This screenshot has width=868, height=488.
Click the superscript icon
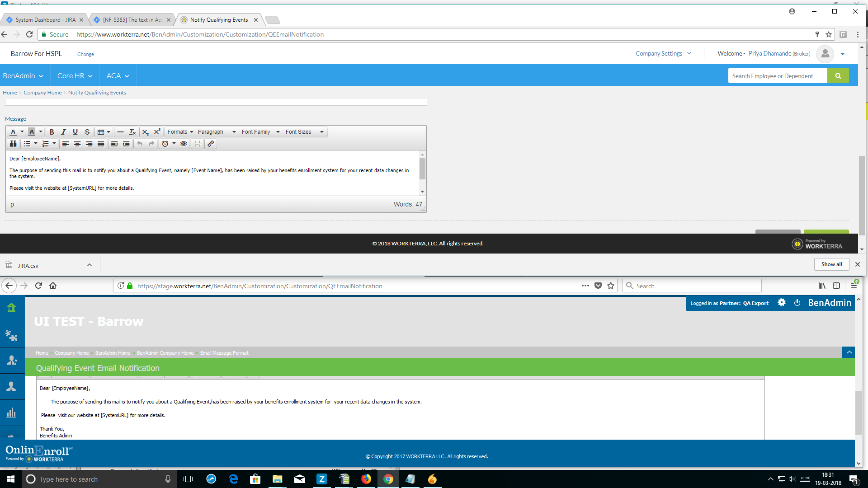(x=157, y=132)
